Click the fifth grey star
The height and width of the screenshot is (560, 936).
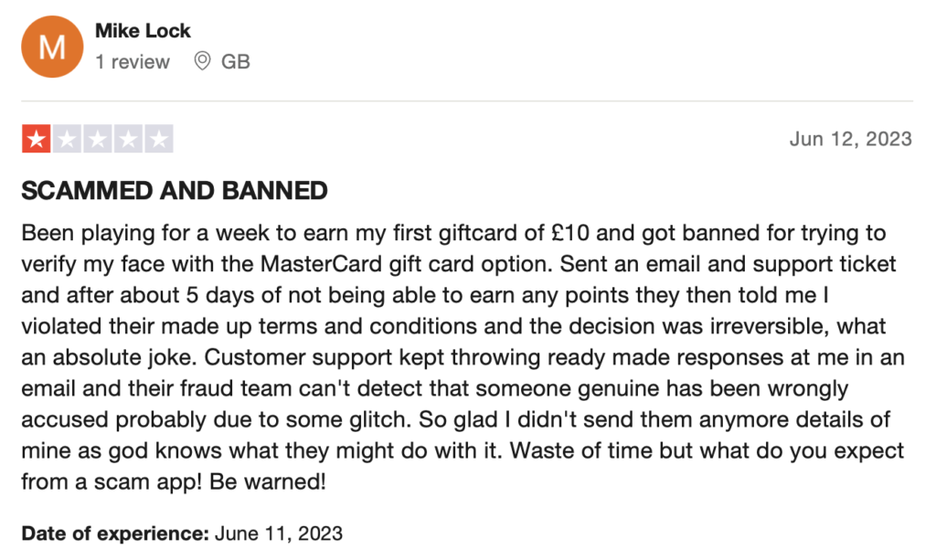click(x=159, y=139)
